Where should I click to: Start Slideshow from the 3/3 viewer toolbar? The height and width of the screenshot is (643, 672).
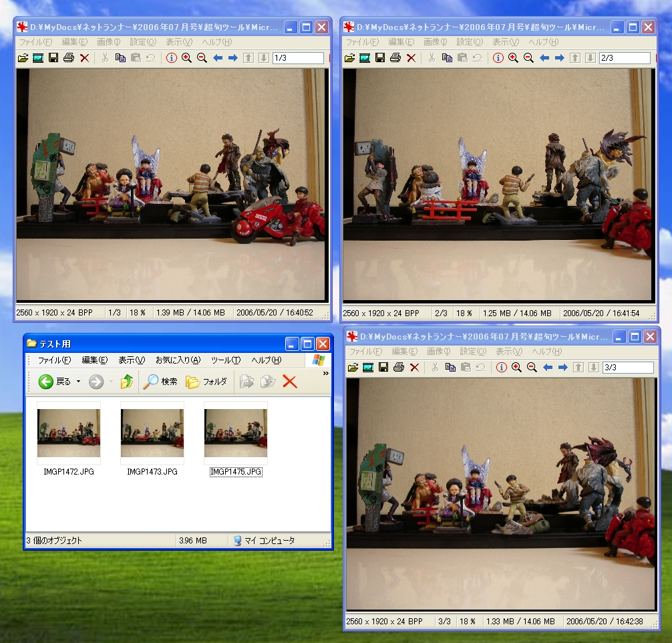368,367
